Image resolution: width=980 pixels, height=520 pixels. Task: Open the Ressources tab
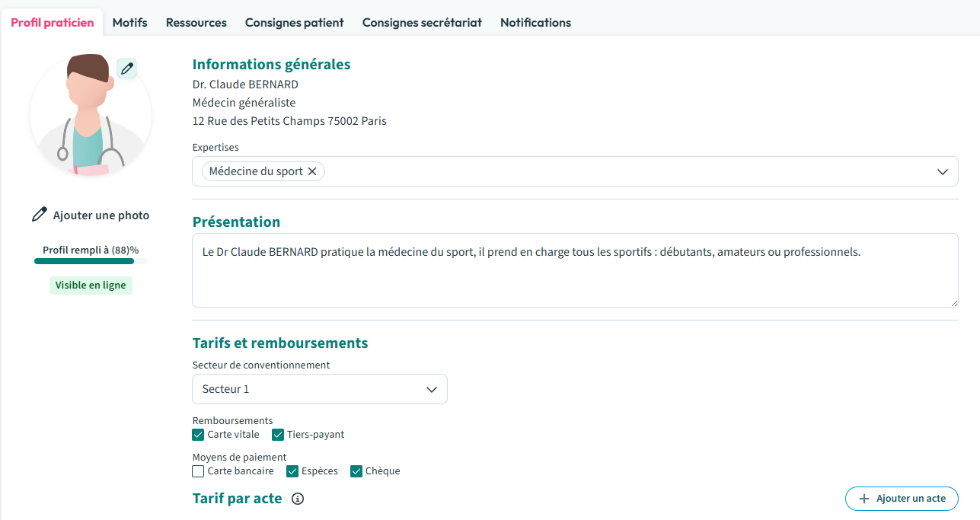[196, 23]
